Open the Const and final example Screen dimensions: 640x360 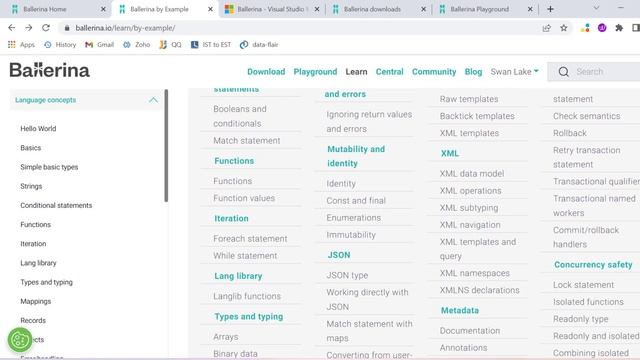[356, 200]
